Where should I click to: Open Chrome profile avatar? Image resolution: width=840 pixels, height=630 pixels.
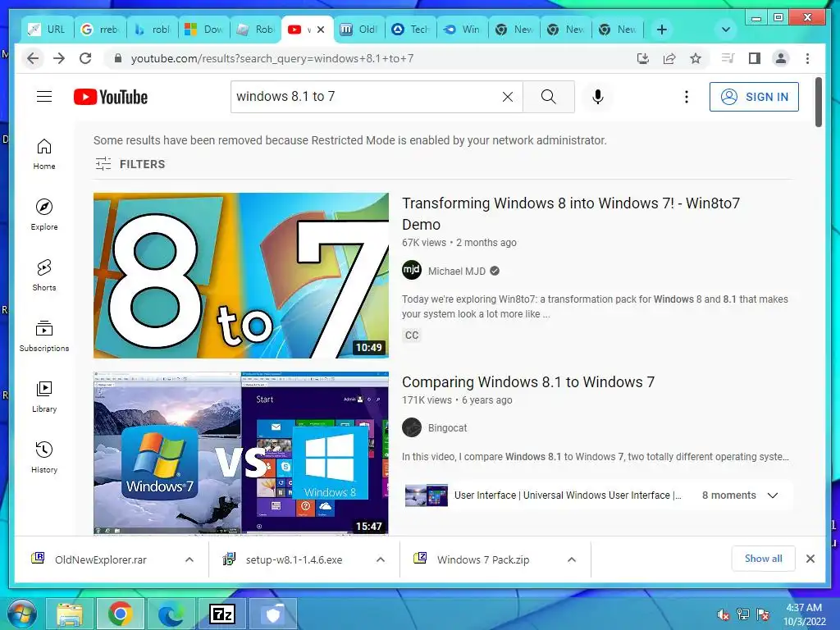tap(781, 58)
